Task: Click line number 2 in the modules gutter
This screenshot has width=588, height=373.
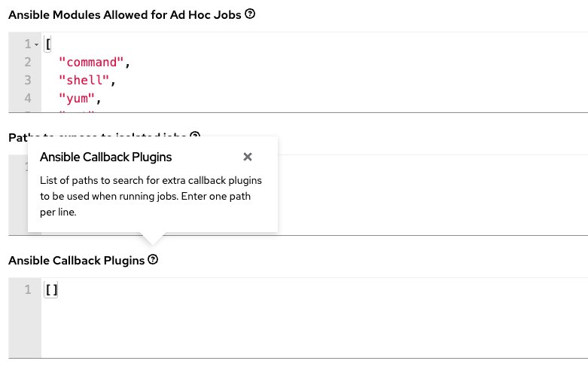Action: 28,63
